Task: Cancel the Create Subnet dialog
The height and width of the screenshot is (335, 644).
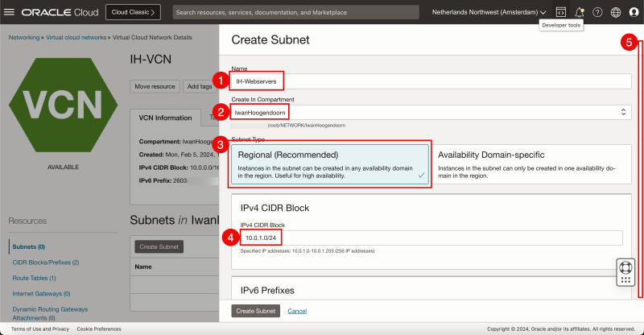Action: point(297,311)
